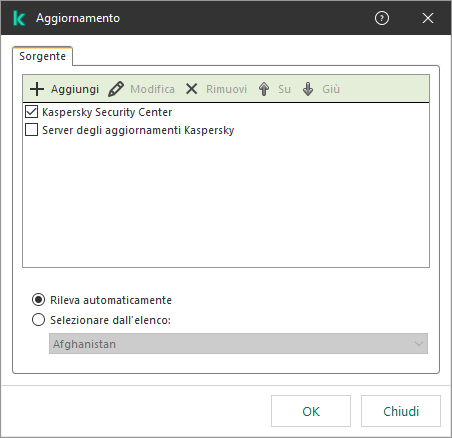Viewport: 452px width, 438px height.
Task: Click the up arrow Su icon
Action: 264,89
